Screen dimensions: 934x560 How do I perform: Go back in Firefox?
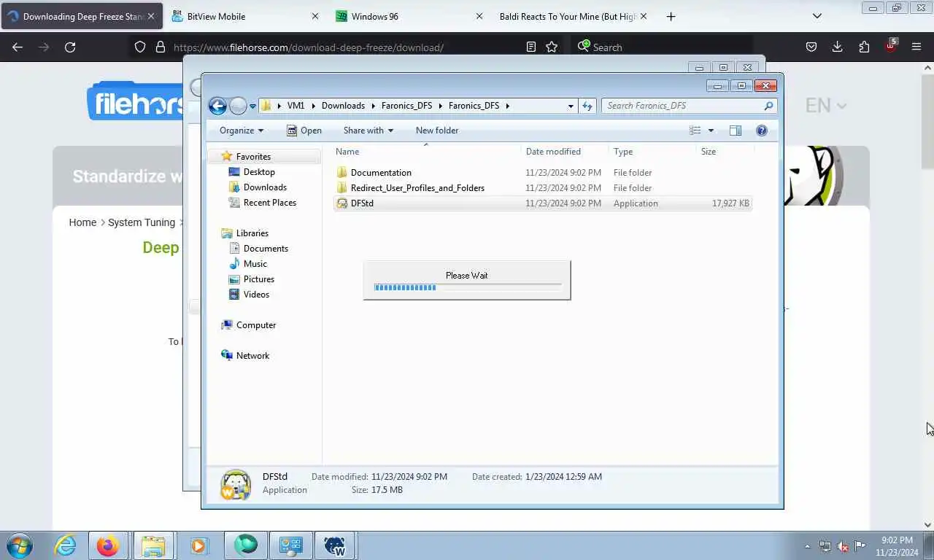click(18, 47)
